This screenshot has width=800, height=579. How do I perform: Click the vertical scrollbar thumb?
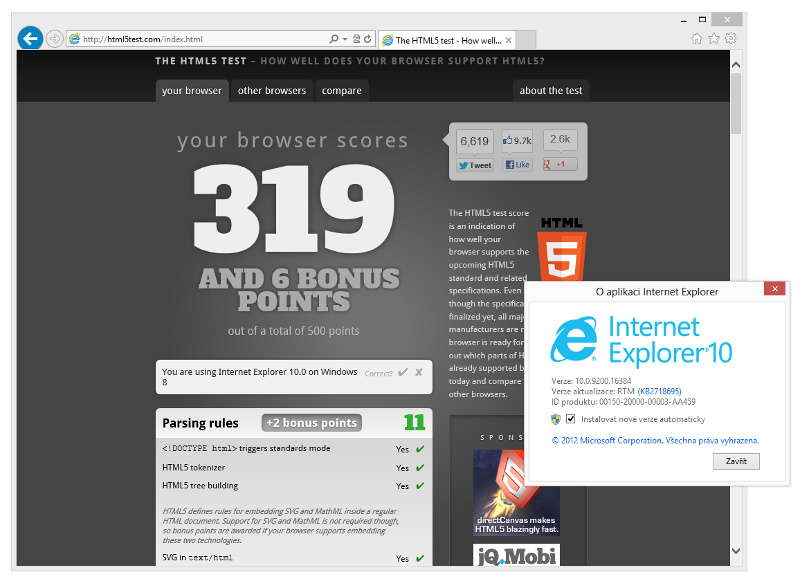coord(736,104)
